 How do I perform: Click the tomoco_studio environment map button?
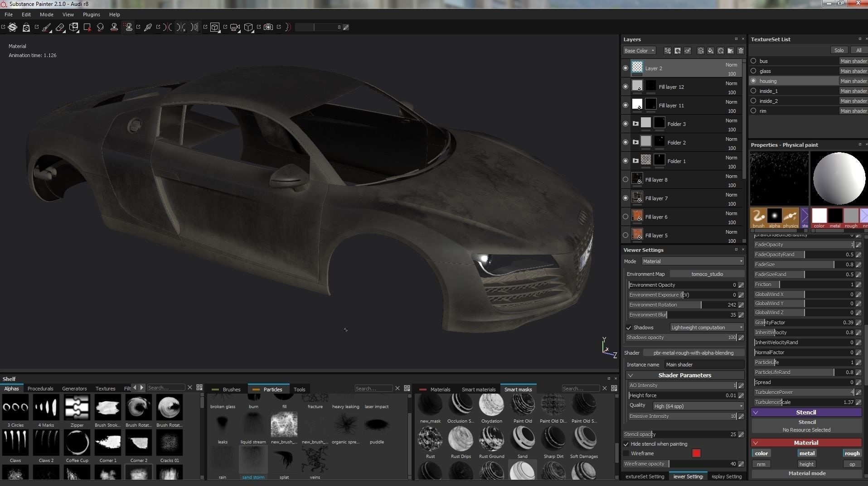pyautogui.click(x=707, y=274)
